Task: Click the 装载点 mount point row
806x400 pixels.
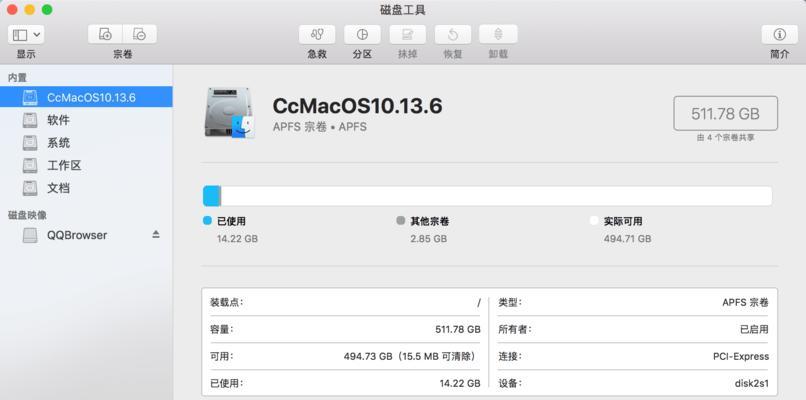Action: click(x=345, y=302)
